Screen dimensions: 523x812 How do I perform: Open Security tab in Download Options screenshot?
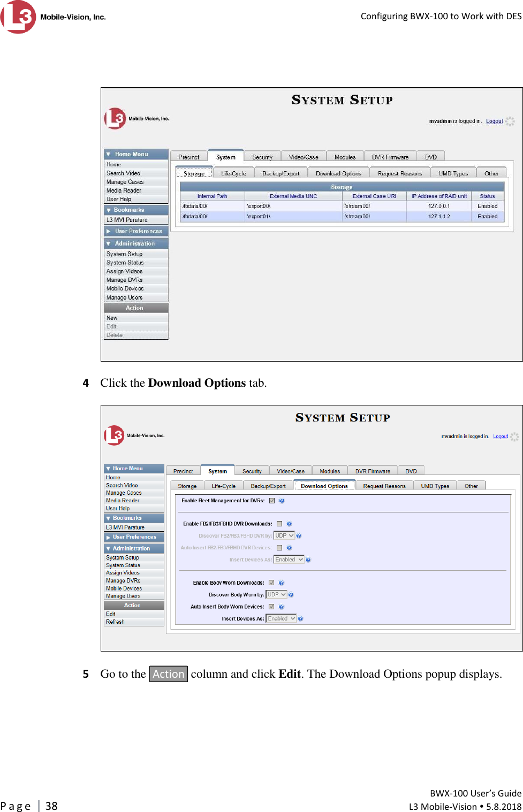pyautogui.click(x=252, y=471)
